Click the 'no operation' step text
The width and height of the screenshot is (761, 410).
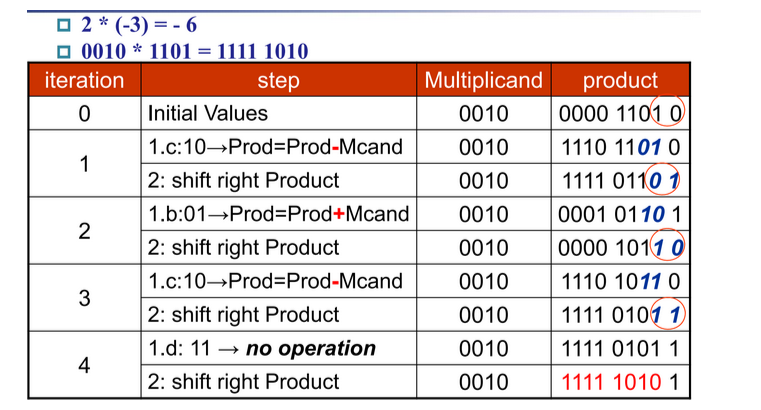pos(311,348)
